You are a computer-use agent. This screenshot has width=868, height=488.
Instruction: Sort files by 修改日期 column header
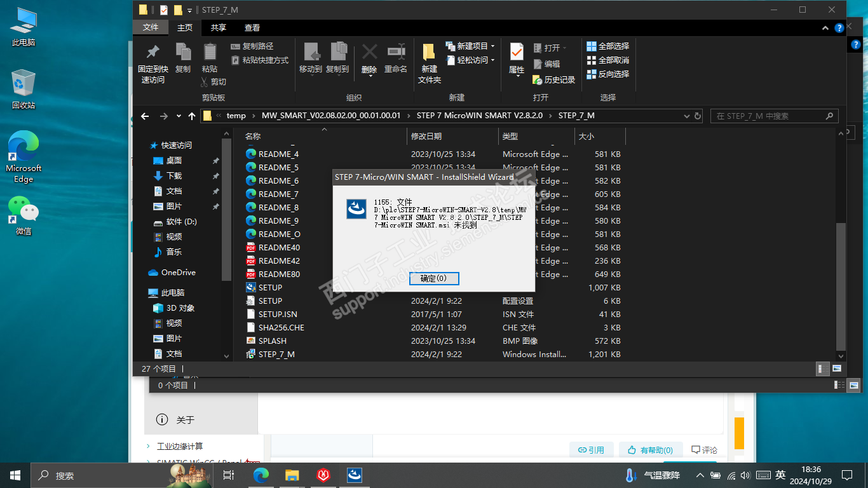click(452, 136)
